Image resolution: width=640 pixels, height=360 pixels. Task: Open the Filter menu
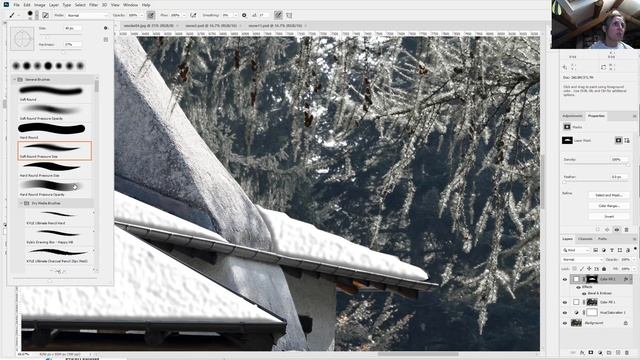(93, 5)
